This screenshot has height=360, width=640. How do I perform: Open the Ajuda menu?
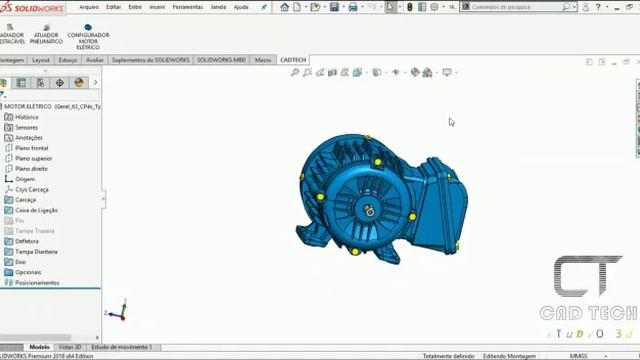(x=241, y=7)
